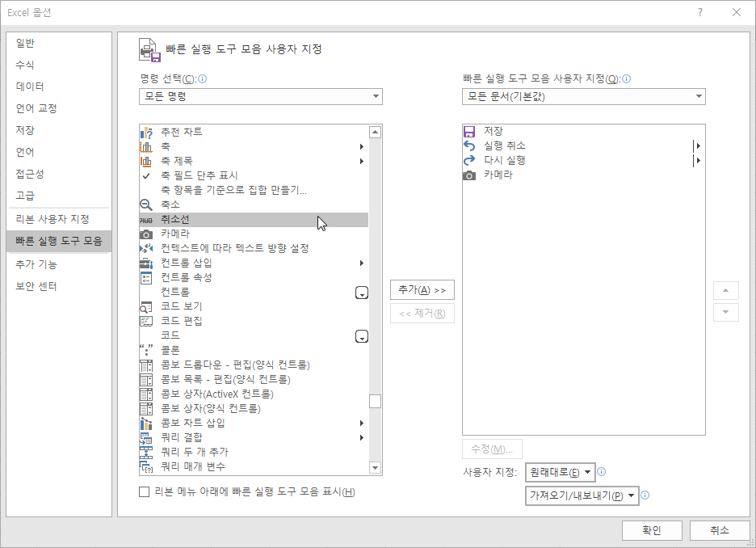Screen dimensions: 756x548
Task: Click the 다시 실행 redo icon
Action: coord(469,161)
